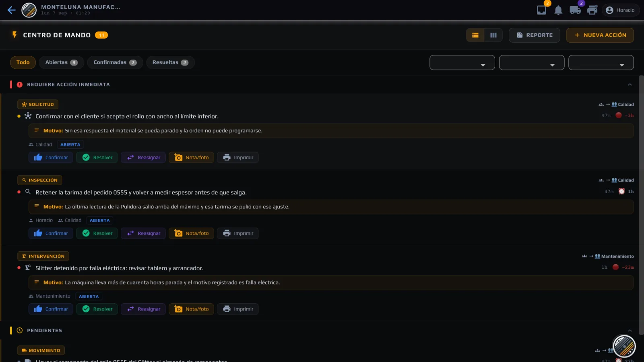Image resolution: width=644 pixels, height=362 pixels.
Task: Generate a Reporte
Action: [535, 35]
